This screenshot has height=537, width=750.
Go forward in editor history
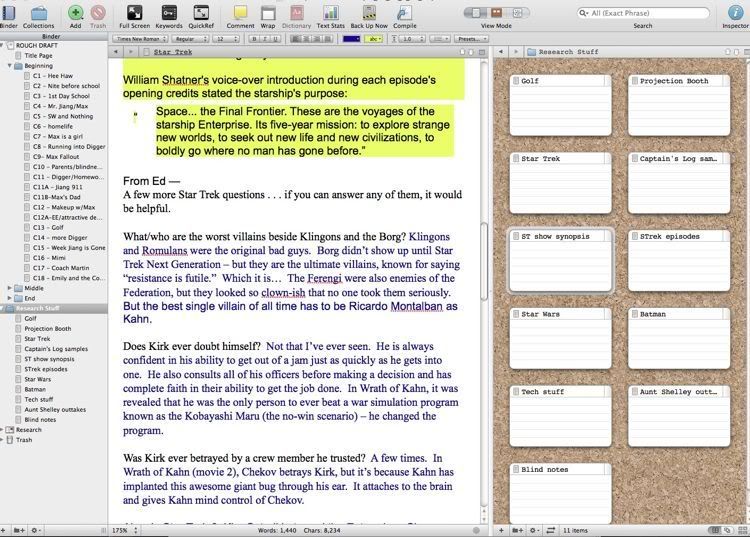coord(130,52)
